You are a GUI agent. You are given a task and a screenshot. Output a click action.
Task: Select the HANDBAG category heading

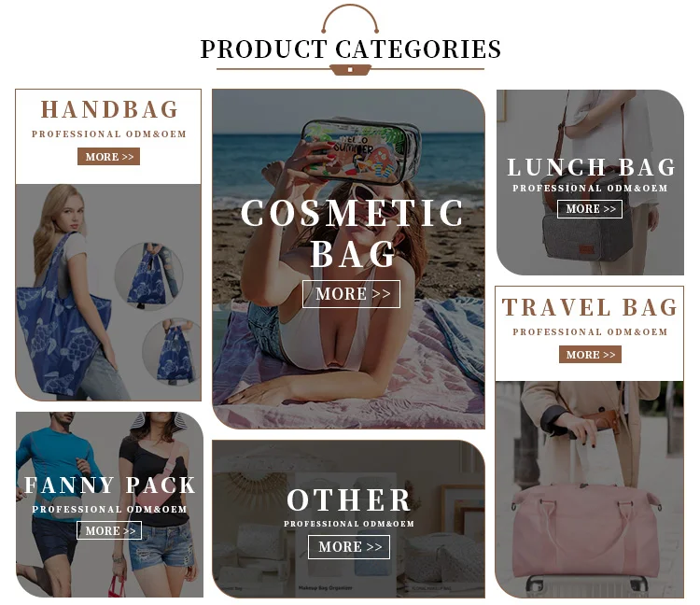[109, 110]
